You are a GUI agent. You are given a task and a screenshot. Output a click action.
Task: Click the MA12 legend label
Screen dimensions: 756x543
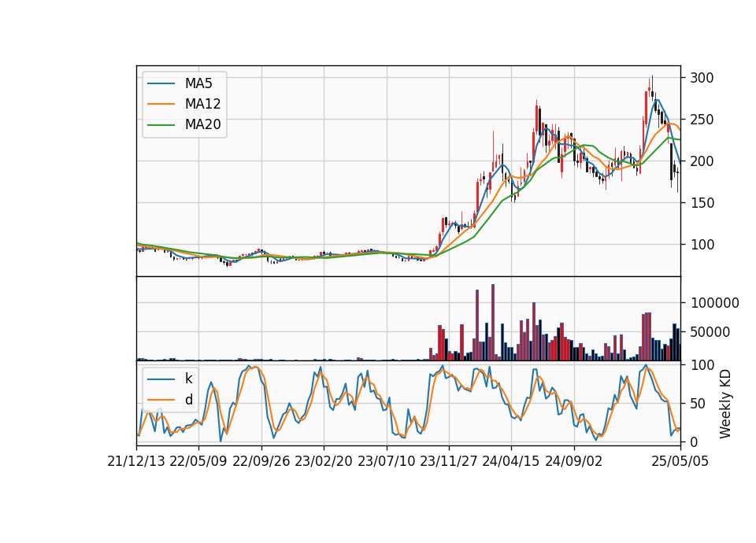pos(202,104)
